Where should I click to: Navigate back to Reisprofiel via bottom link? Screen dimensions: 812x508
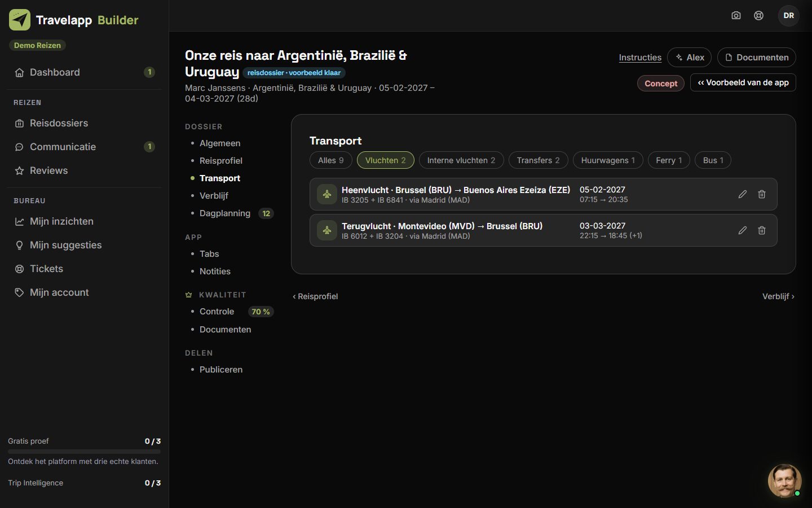coord(315,296)
